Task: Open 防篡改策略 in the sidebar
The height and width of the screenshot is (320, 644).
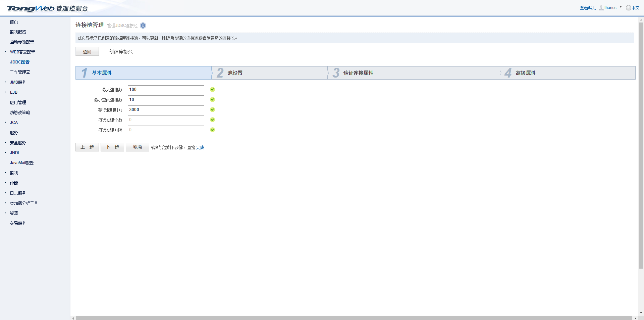Action: point(20,112)
